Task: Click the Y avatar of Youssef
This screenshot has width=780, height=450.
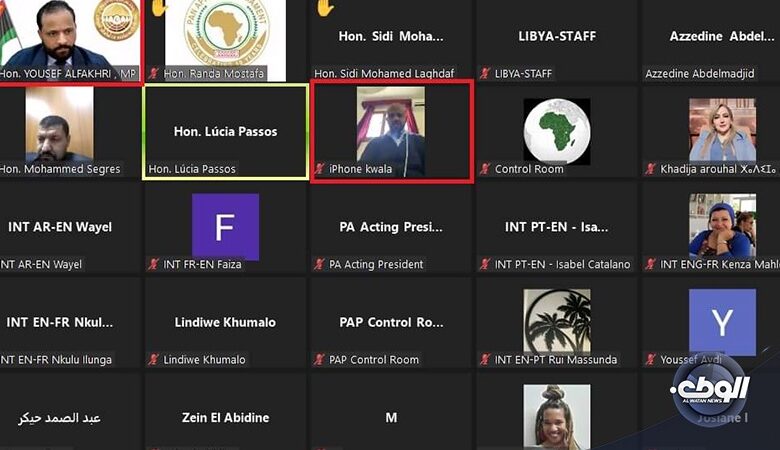Action: 722,322
